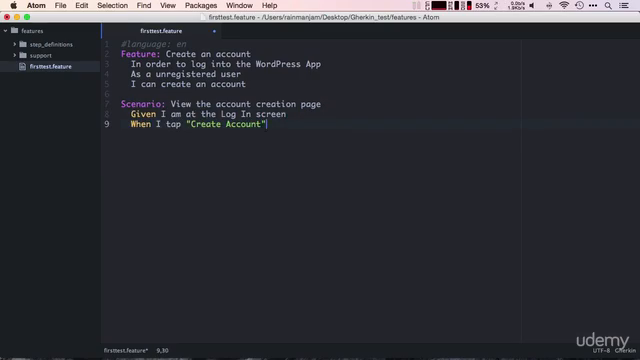Image resolution: width=640 pixels, height=360 pixels.
Task: Click the Gherkin grammar selector
Action: tap(625, 351)
